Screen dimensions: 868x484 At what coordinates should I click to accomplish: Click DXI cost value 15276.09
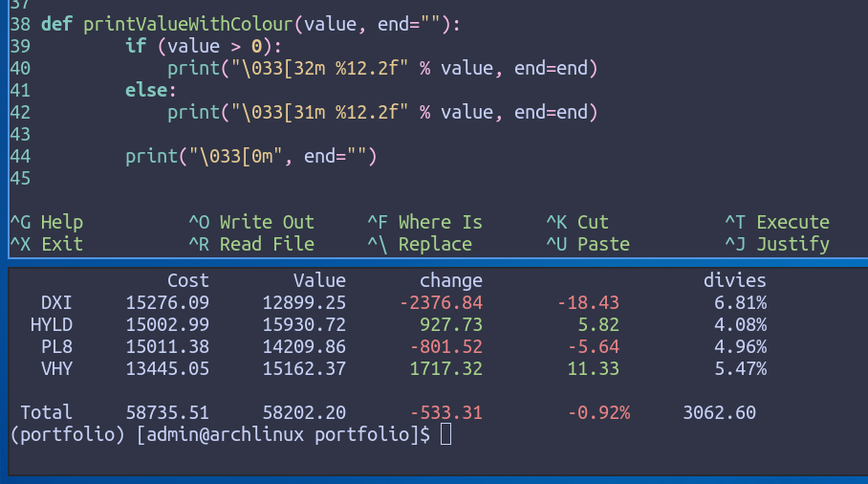pyautogui.click(x=167, y=303)
